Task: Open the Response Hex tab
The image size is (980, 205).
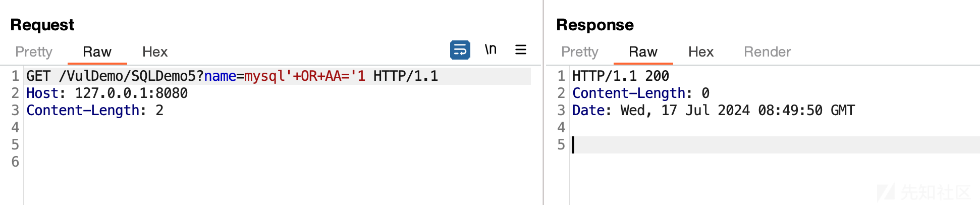Action: pyautogui.click(x=701, y=52)
